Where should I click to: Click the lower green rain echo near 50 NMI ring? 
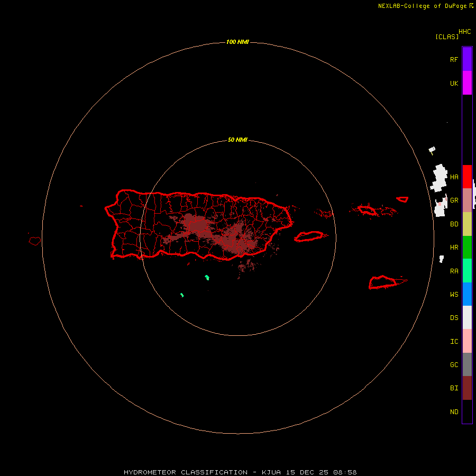(x=182, y=295)
